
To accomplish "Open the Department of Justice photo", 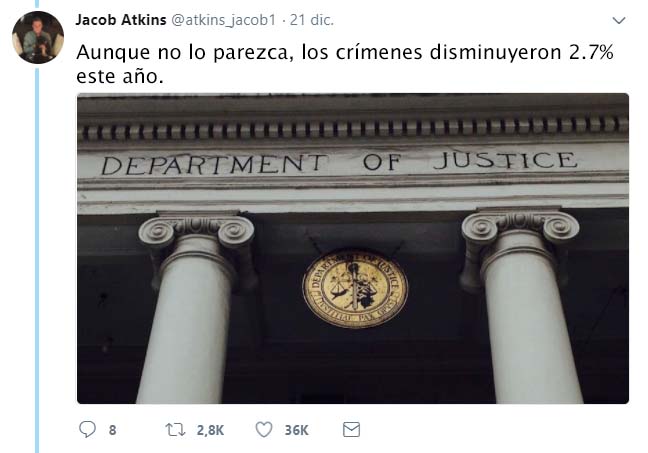I will coord(353,248).
